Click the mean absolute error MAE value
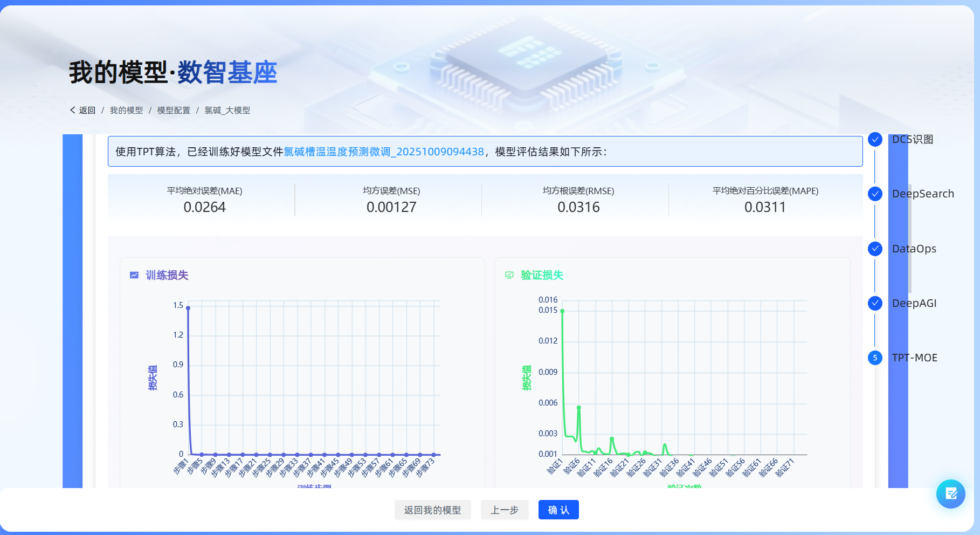 (204, 207)
